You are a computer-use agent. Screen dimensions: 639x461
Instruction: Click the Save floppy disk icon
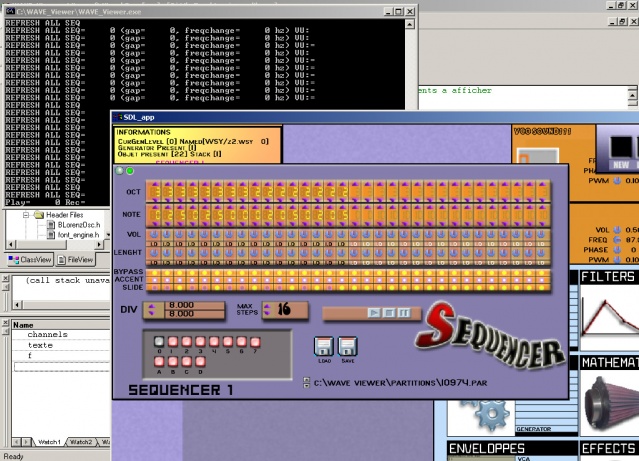(x=347, y=347)
